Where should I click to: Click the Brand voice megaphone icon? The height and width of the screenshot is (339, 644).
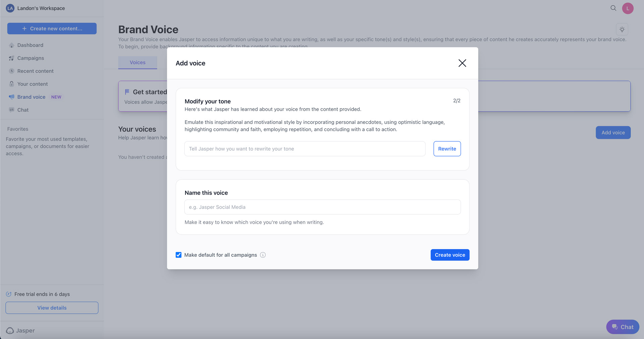pyautogui.click(x=11, y=97)
